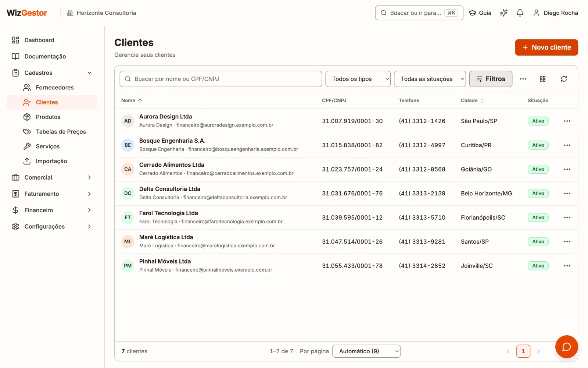Screen dimensions: 588x368
Task: Click the global Buscar ou ir para box
Action: click(419, 13)
